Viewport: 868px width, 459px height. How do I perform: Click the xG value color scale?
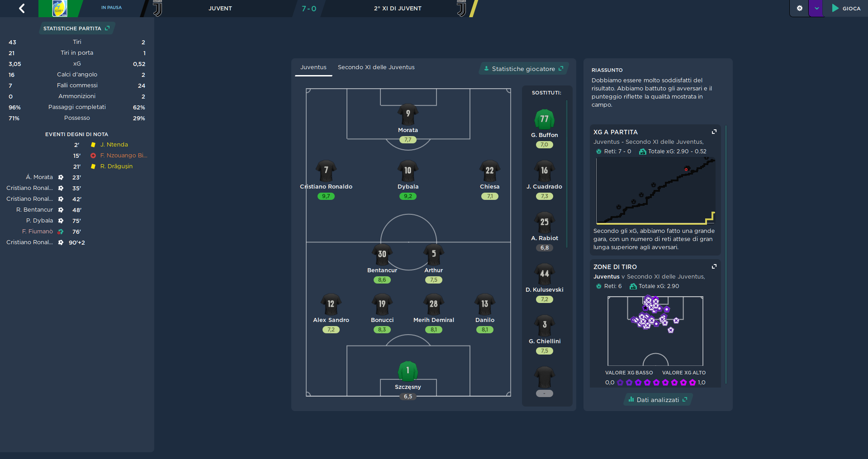(x=655, y=383)
